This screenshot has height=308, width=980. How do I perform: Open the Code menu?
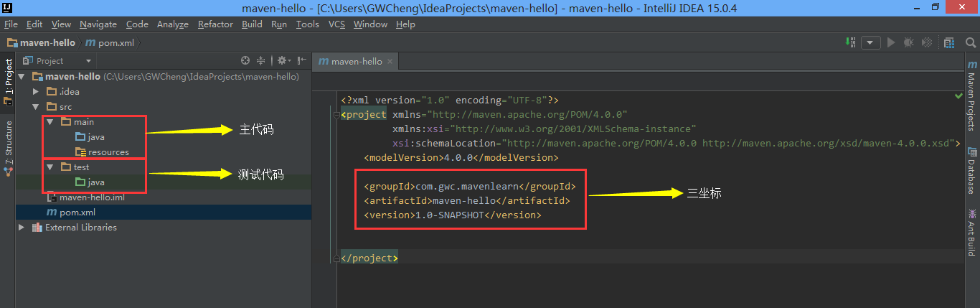click(x=137, y=24)
